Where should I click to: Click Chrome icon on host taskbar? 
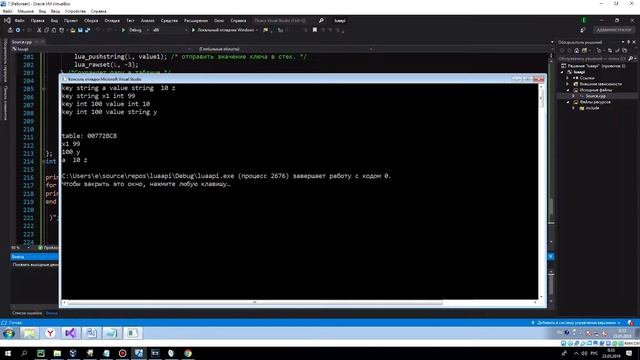pyautogui.click(x=188, y=353)
